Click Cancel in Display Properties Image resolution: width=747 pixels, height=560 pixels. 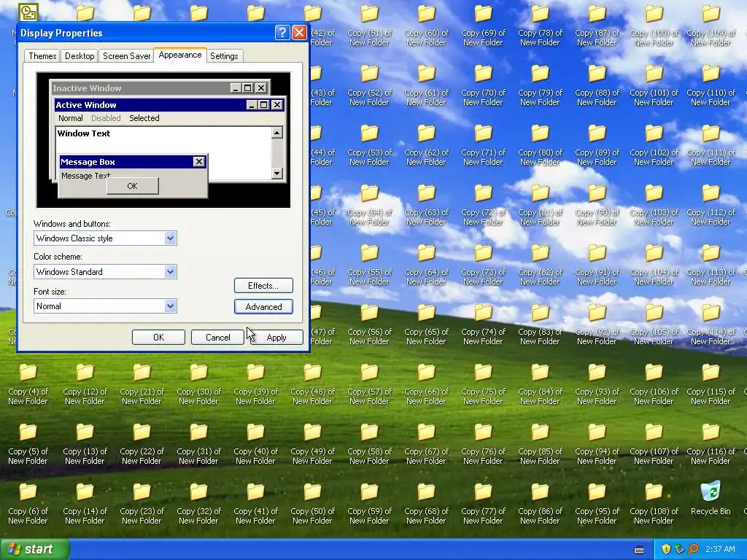(217, 337)
